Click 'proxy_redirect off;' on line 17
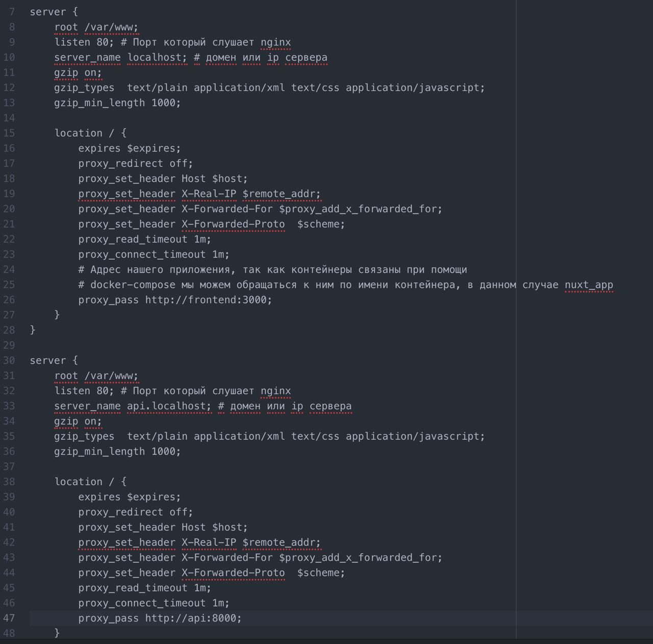 coord(136,163)
